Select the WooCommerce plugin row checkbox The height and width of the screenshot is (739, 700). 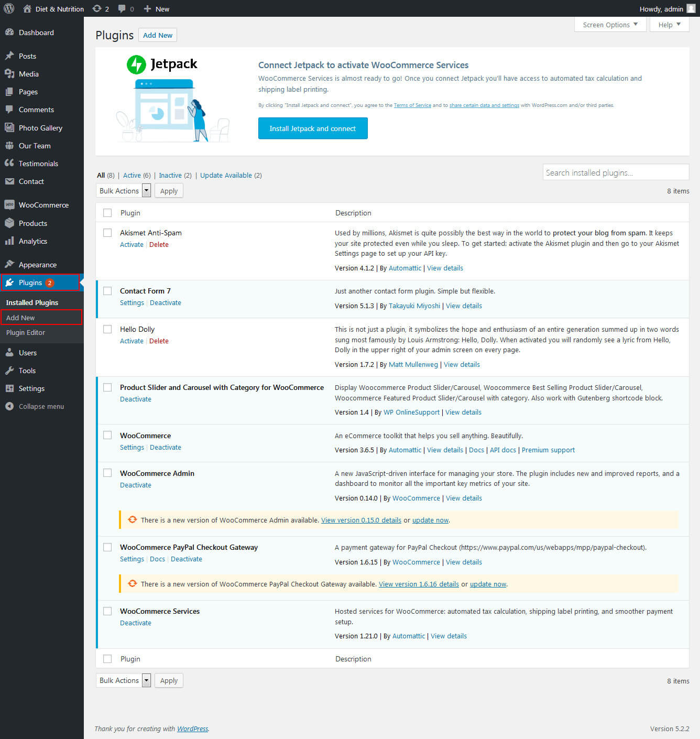click(x=107, y=435)
